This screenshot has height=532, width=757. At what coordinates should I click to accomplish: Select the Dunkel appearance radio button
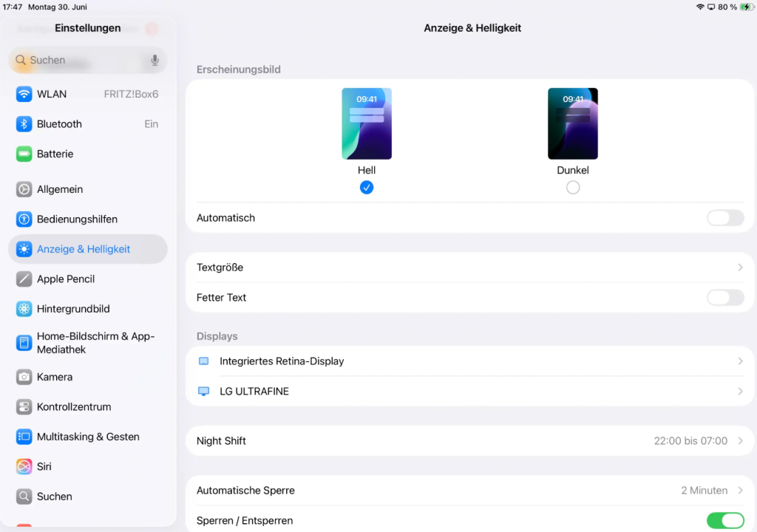pyautogui.click(x=573, y=187)
